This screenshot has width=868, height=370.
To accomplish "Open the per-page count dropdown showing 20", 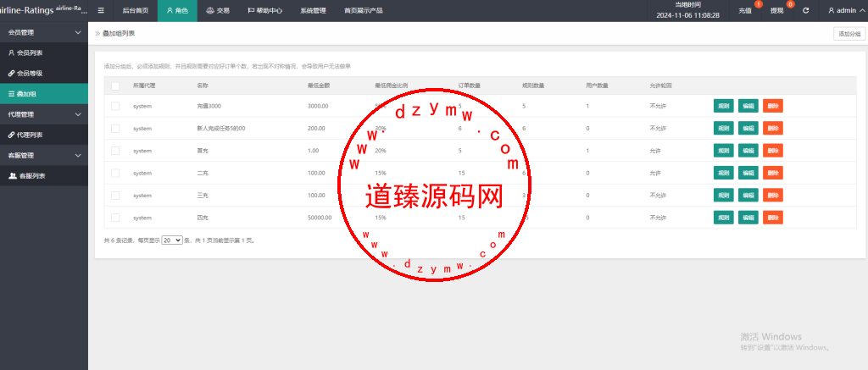I will tap(171, 240).
